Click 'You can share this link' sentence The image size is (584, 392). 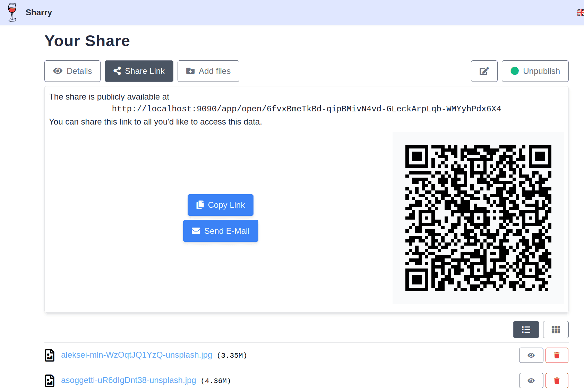(155, 122)
